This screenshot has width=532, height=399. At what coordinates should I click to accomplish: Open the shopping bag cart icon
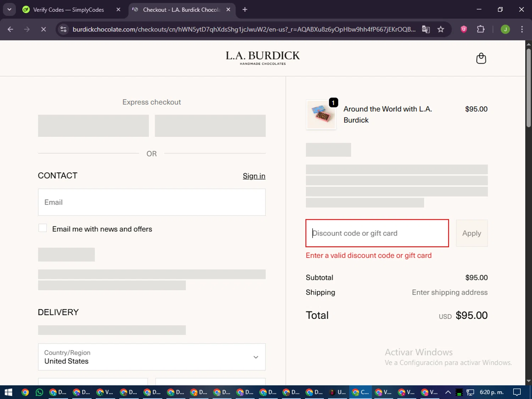click(x=481, y=58)
